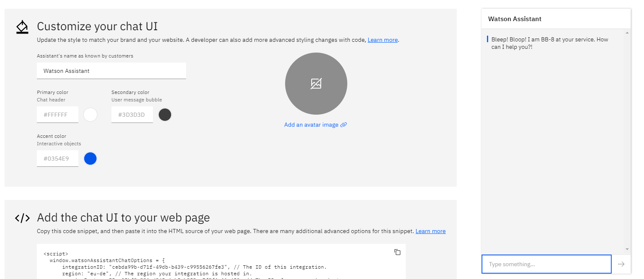Click chat scrollbar up arrow
The image size is (644, 279).
627,33
